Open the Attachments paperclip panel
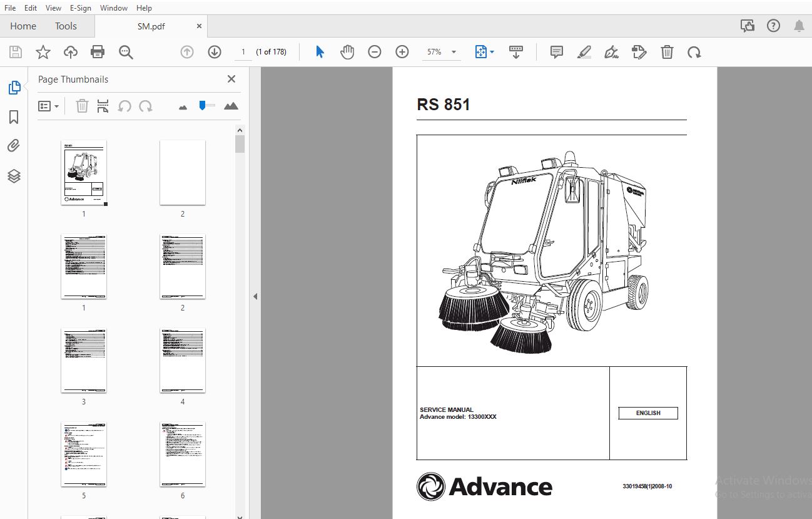Screen dimensions: 812x519 coord(14,146)
